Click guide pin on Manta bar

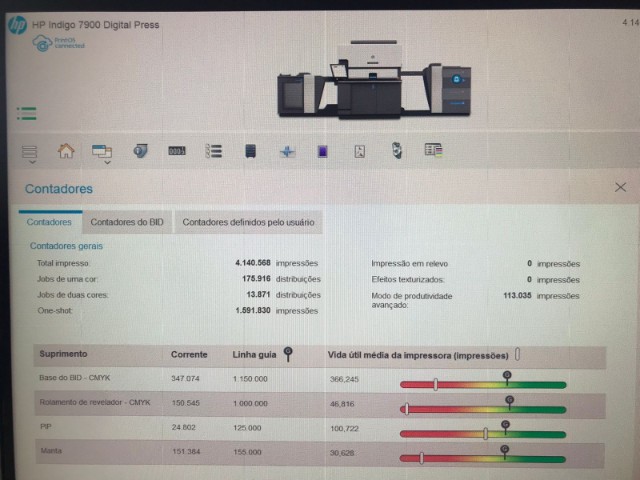coord(505,451)
